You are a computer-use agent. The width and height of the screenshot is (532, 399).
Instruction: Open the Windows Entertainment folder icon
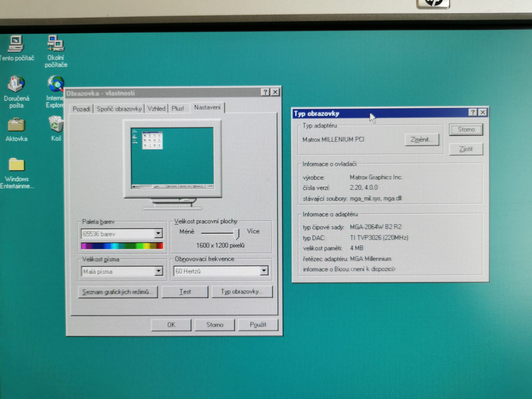[x=16, y=165]
